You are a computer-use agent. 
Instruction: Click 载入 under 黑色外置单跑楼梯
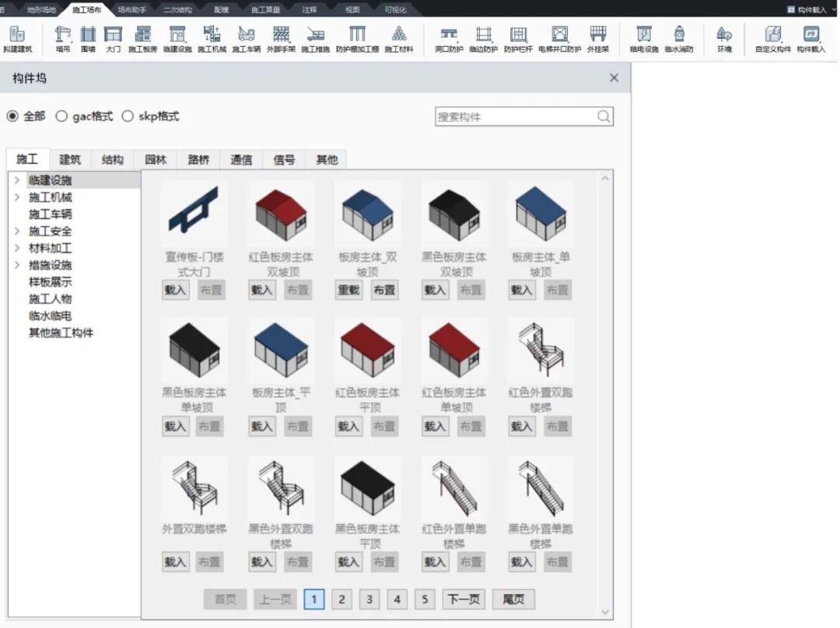521,562
